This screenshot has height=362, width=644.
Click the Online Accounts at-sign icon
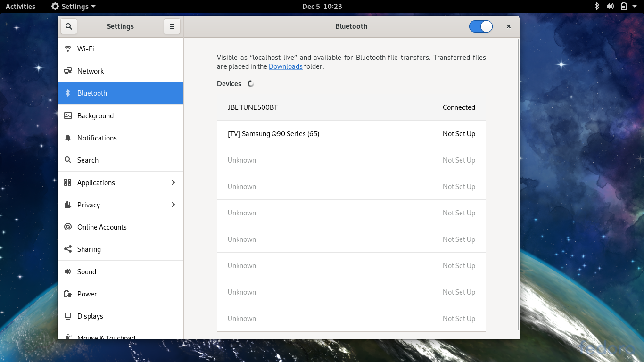(x=68, y=227)
